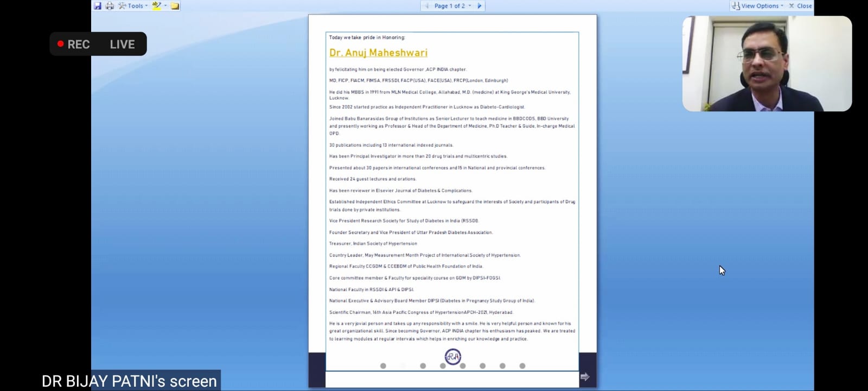Select the speaker's video thumbnail

point(767,64)
